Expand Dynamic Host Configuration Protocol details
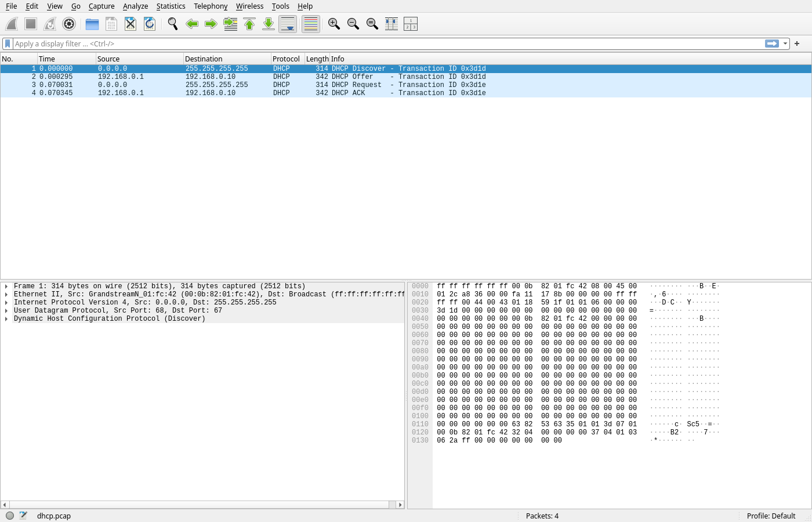 [6, 319]
